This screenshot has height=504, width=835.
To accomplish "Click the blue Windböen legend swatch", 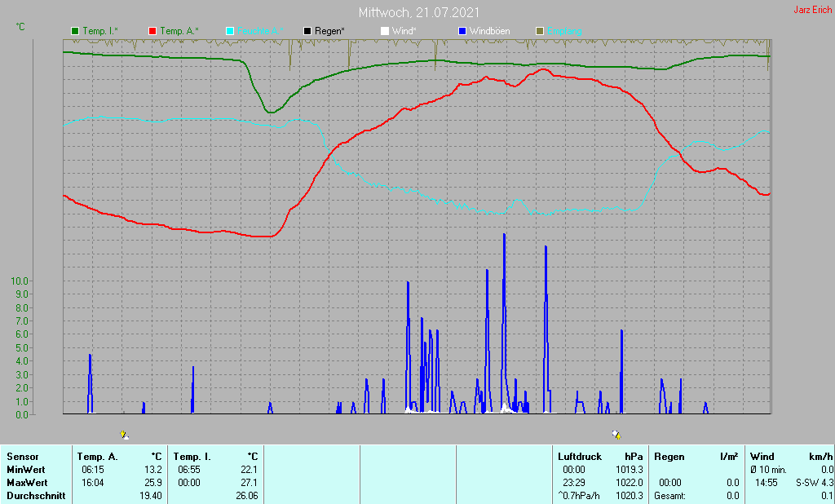I will [x=462, y=32].
